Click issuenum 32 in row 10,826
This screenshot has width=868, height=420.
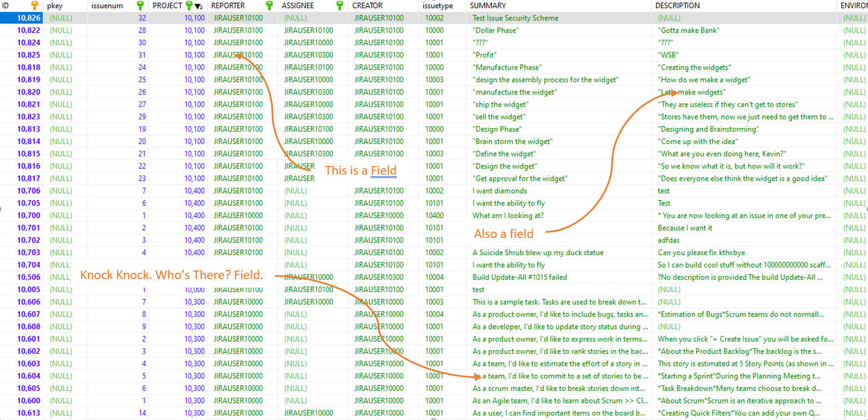point(142,18)
